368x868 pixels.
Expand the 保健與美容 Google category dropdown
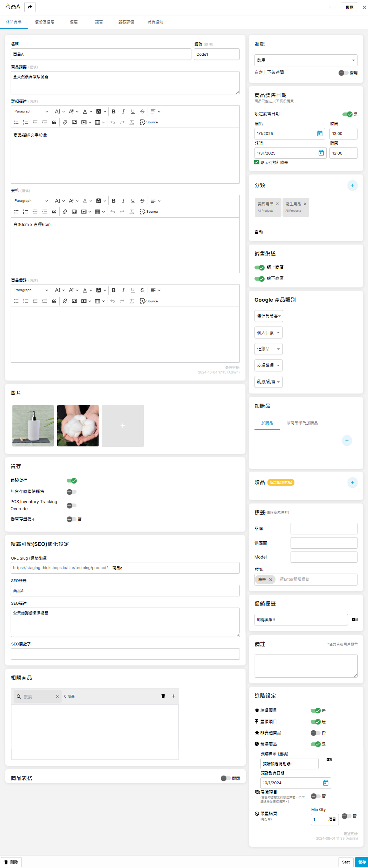(269, 316)
